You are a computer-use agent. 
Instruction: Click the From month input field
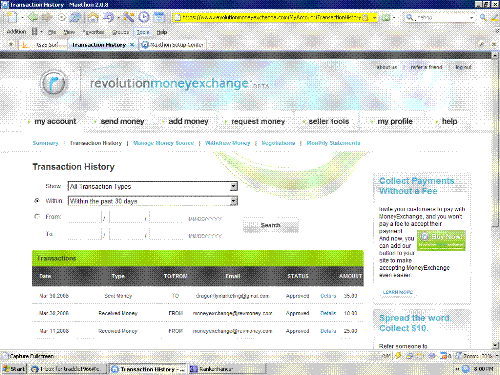(84, 217)
